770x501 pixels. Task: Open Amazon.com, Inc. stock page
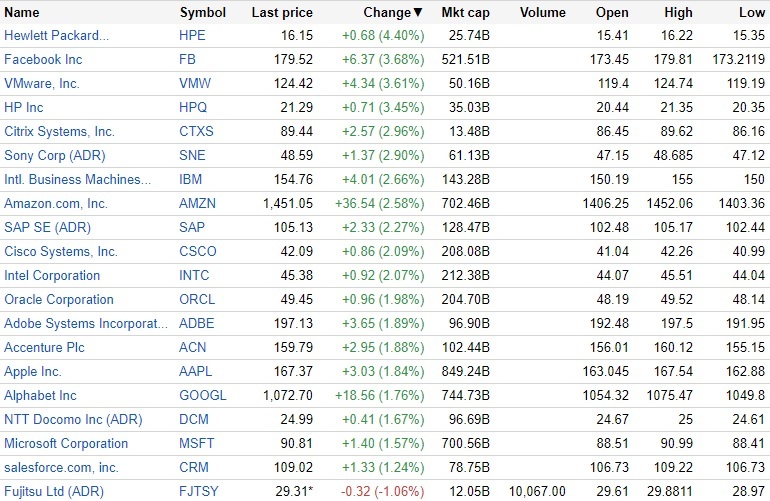coord(56,203)
